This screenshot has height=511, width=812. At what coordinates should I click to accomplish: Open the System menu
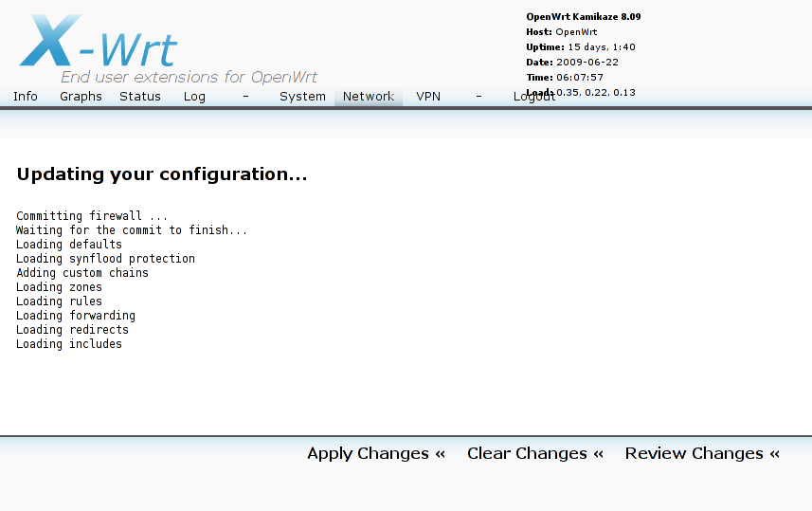302,97
